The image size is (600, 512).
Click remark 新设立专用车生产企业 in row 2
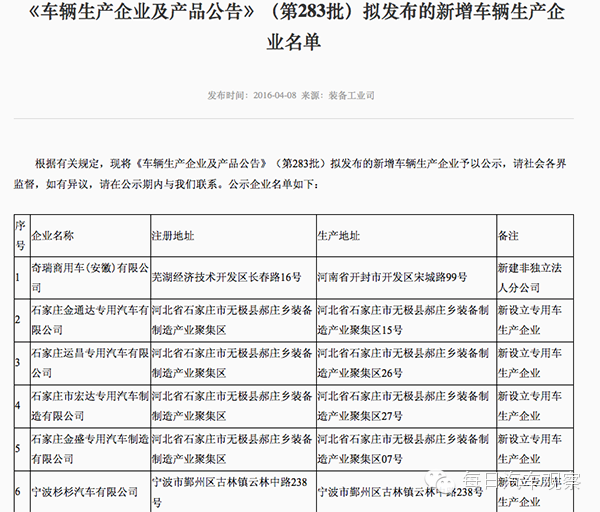530,320
